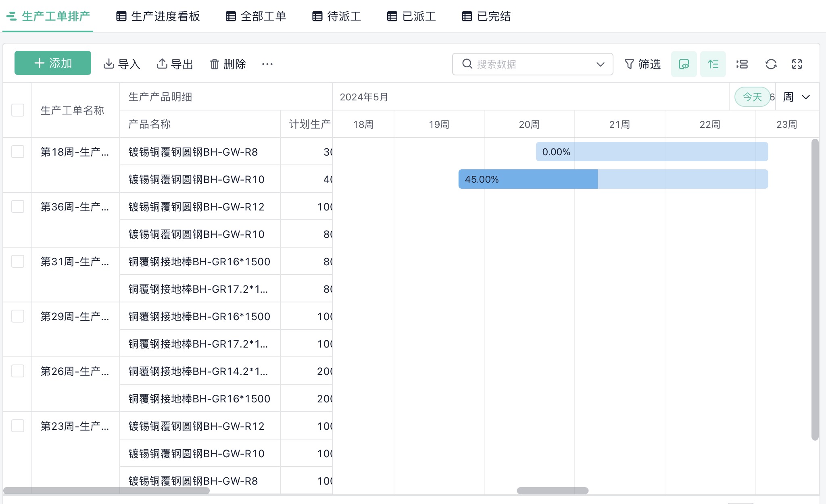Viewport: 826px width, 504px height.
Task: Expand the search field dropdown arrow
Action: click(x=600, y=64)
